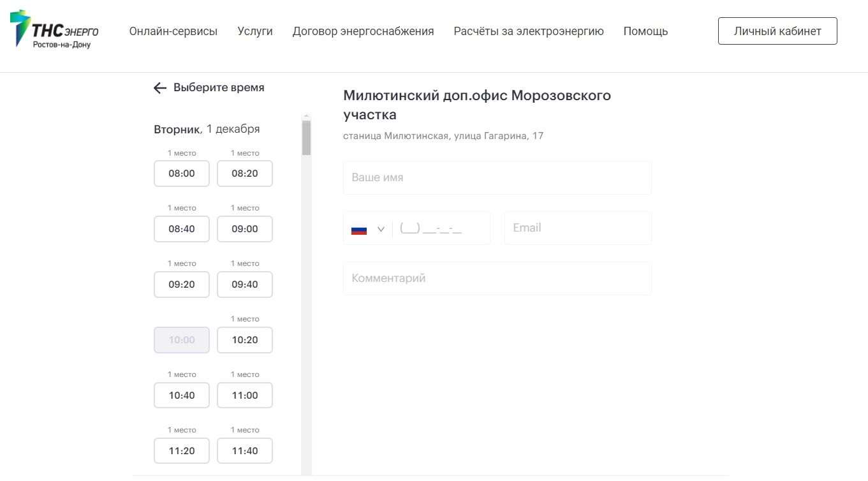Click the office name Милютинский доп.офис heading

tap(477, 105)
